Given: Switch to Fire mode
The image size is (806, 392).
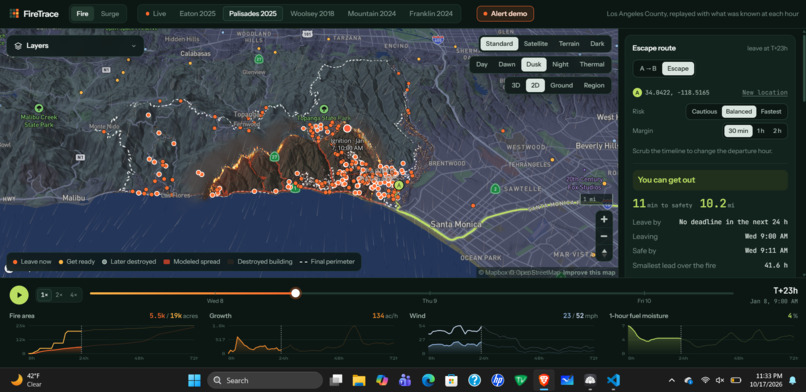Looking at the screenshot, I should 82,14.
